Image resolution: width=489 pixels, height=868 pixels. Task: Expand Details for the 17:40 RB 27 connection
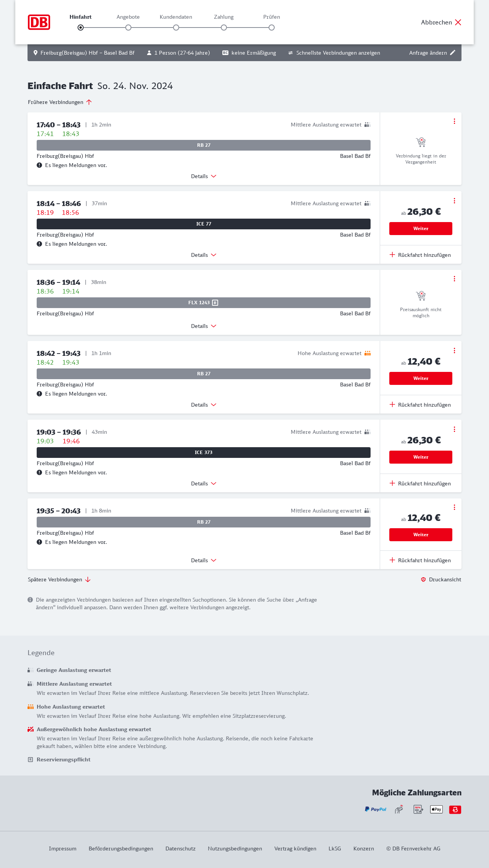coord(204,176)
